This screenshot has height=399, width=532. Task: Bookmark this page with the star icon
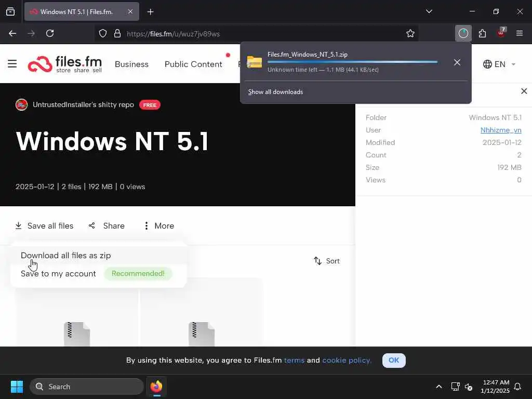pyautogui.click(x=410, y=34)
